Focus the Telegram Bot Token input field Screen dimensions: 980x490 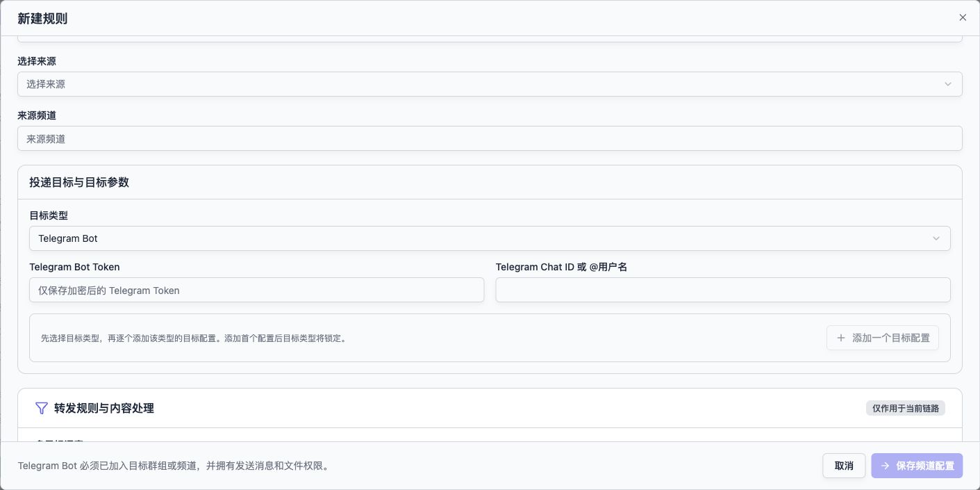(256, 291)
